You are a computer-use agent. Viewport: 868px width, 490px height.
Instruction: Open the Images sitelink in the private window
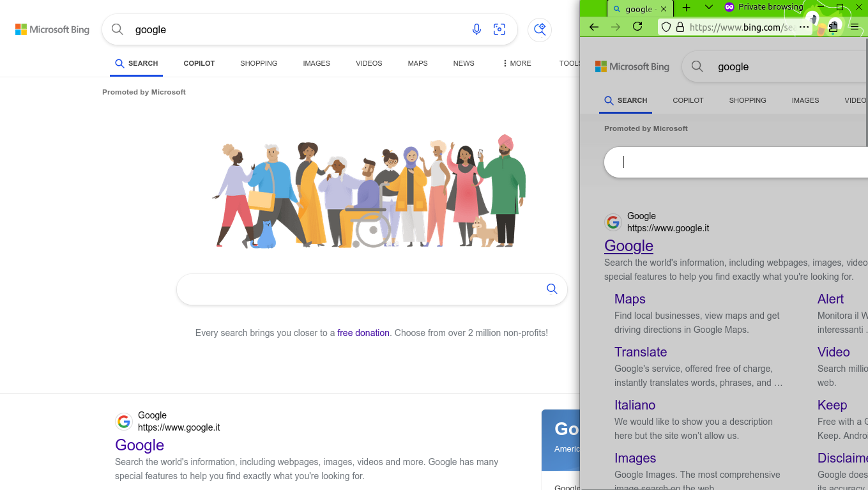(636, 458)
